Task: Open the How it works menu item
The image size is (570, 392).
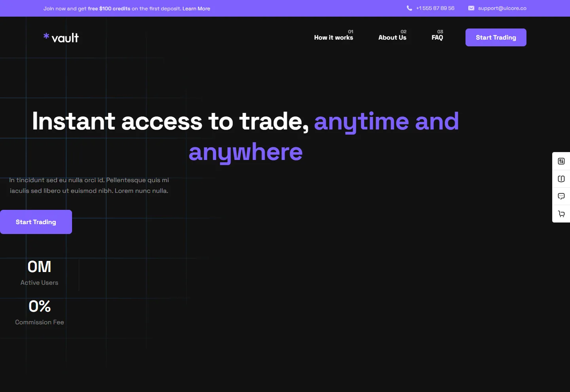Action: pos(334,37)
